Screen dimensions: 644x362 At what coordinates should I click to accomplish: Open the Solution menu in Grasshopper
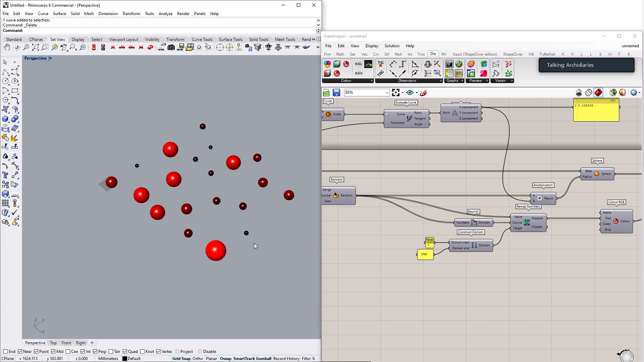coord(392,46)
